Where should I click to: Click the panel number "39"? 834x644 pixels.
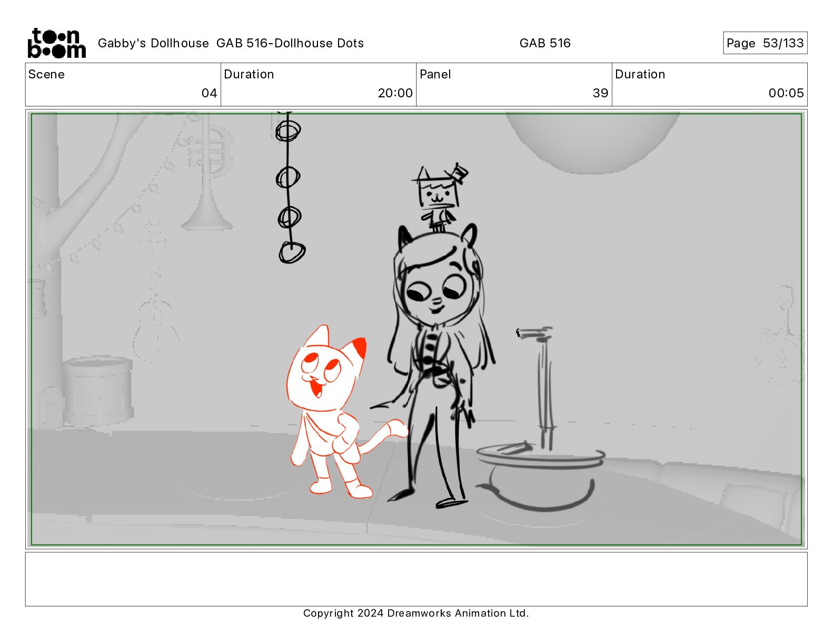(600, 93)
